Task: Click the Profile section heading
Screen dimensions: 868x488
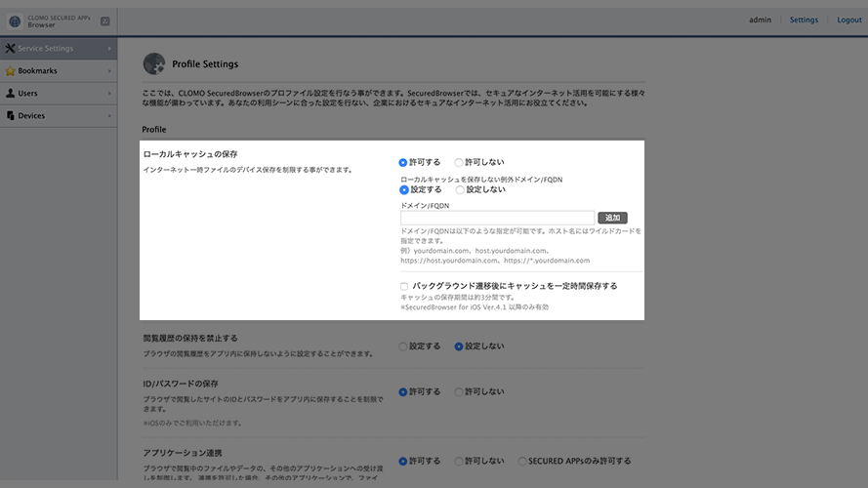Action: pyautogui.click(x=154, y=129)
